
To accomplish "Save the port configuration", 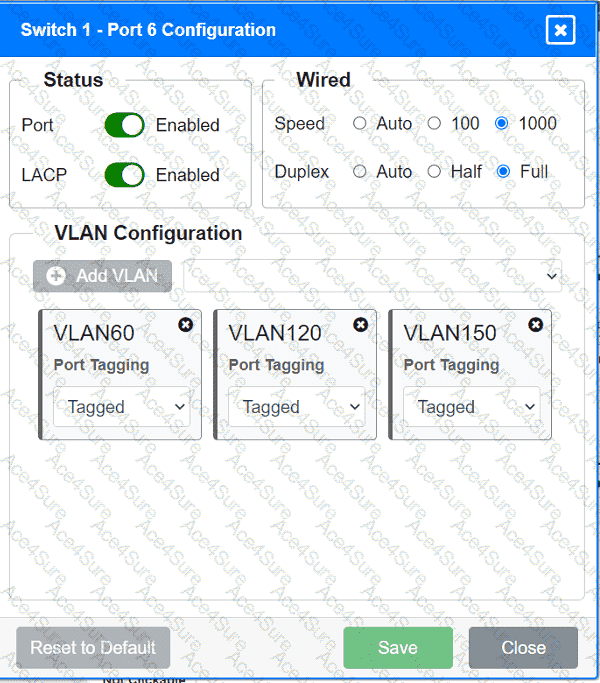I will coord(398,648).
